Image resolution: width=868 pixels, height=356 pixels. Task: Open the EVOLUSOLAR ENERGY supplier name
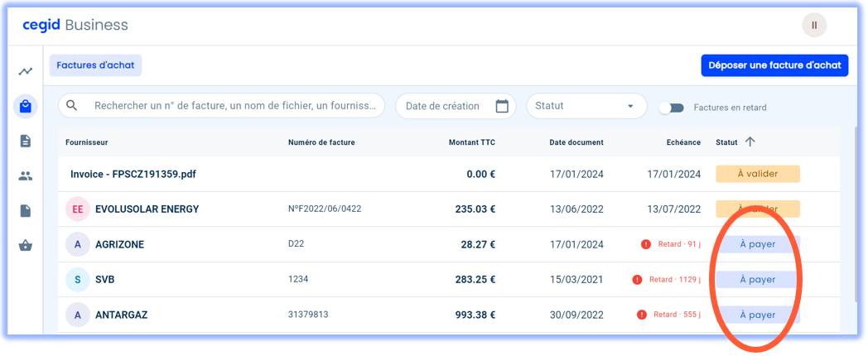(147, 209)
